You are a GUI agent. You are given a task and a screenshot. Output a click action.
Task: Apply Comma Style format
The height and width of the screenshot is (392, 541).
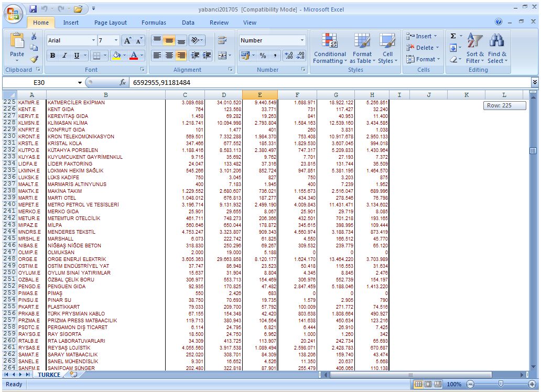pyautogui.click(x=275, y=55)
